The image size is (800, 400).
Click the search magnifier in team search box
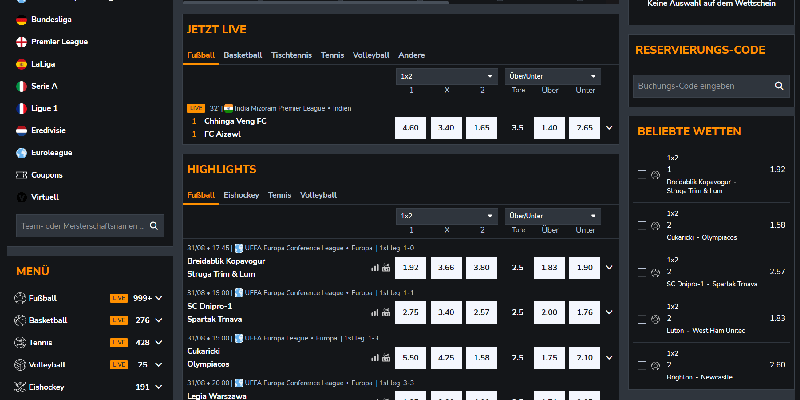154,226
